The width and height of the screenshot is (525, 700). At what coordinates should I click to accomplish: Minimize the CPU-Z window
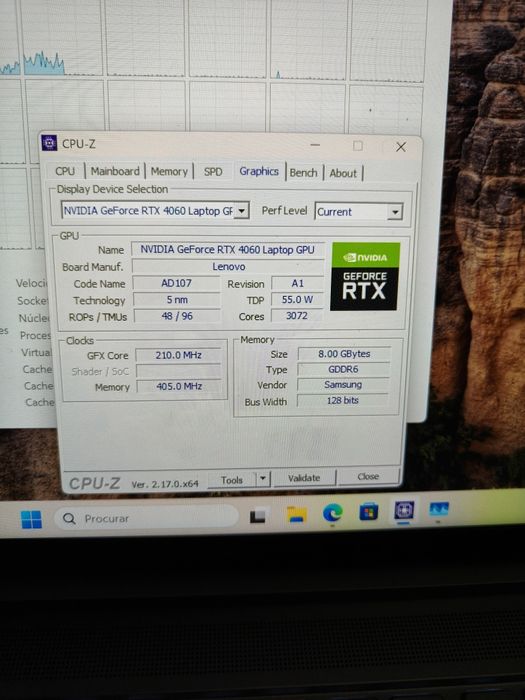[315, 145]
